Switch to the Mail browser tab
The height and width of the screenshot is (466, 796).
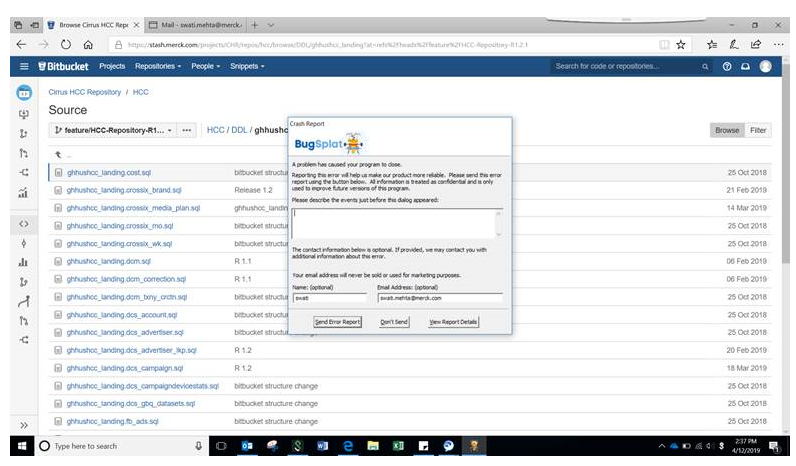[x=195, y=25]
